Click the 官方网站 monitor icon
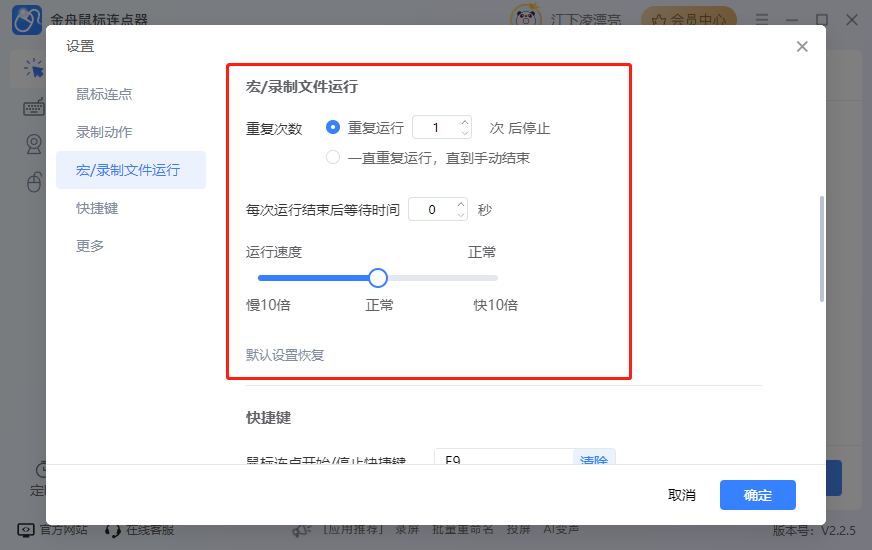The width and height of the screenshot is (872, 550). click(26, 530)
